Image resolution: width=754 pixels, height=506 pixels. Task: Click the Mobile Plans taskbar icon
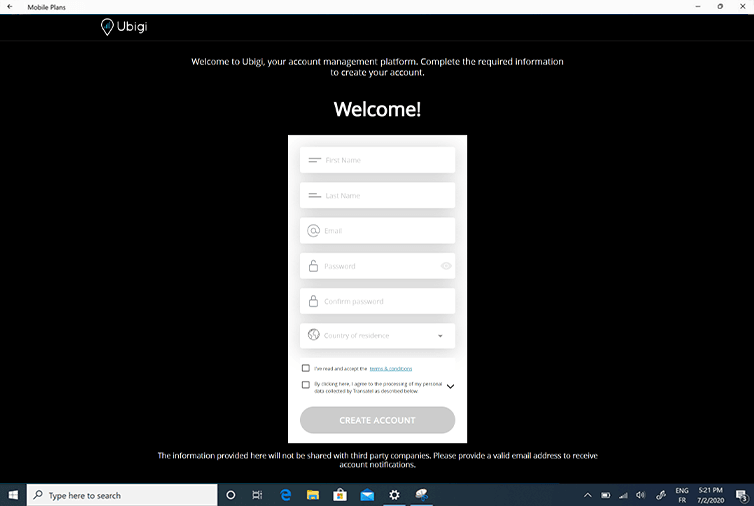(422, 495)
